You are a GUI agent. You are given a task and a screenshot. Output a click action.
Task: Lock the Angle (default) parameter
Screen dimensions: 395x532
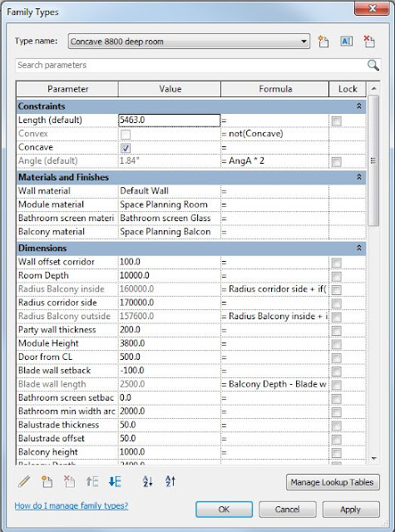336,162
